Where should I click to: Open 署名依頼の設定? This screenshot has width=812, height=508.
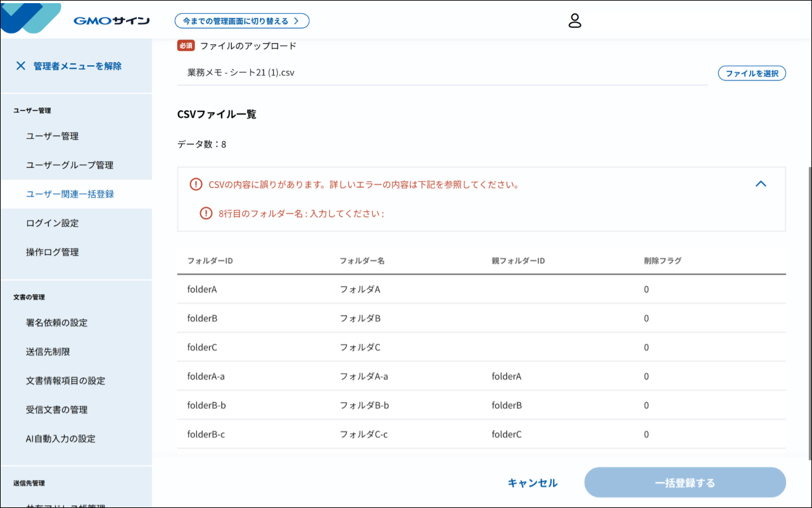point(57,323)
